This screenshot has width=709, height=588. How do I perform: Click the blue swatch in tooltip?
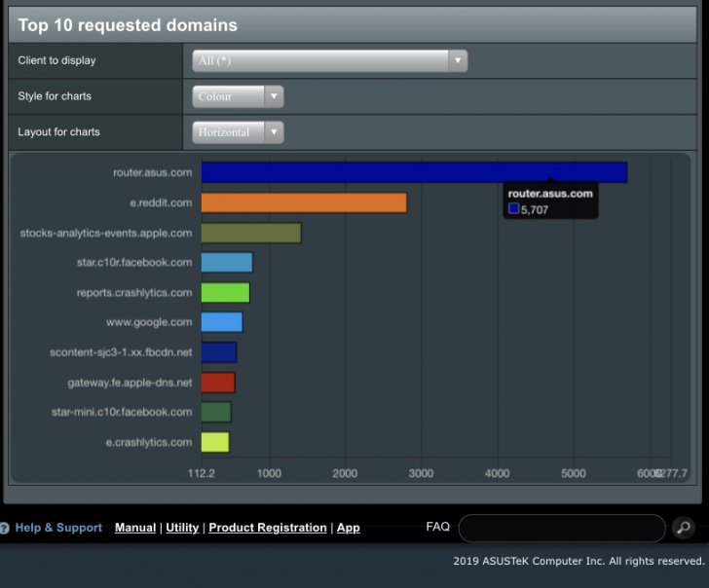coord(513,208)
